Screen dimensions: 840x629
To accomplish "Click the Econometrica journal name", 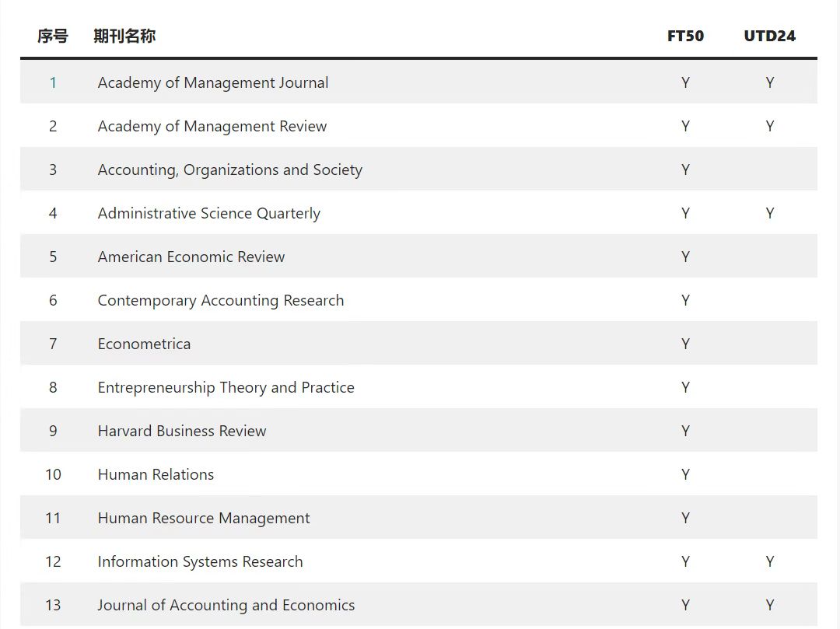I will [x=144, y=344].
